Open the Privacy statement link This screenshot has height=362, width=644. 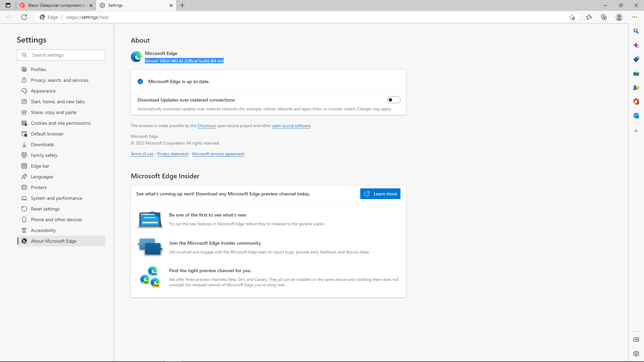click(x=172, y=154)
